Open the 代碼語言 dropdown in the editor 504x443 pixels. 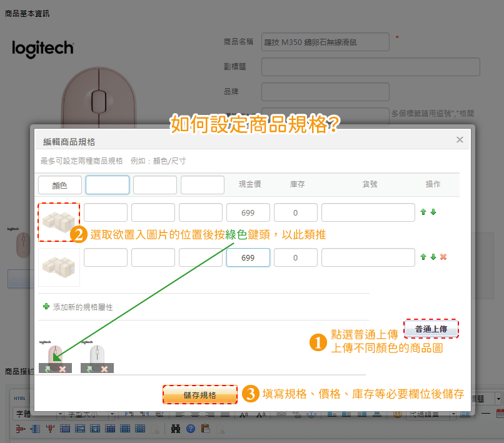[431, 414]
